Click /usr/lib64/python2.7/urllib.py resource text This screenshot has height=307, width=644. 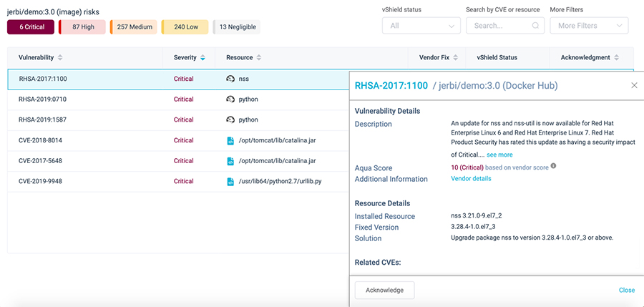coord(280,181)
